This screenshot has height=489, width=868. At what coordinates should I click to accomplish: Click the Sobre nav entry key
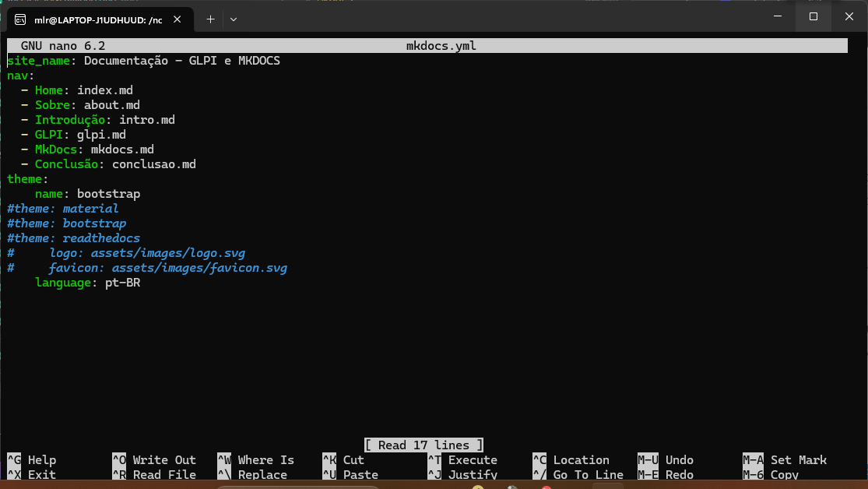pyautogui.click(x=53, y=105)
